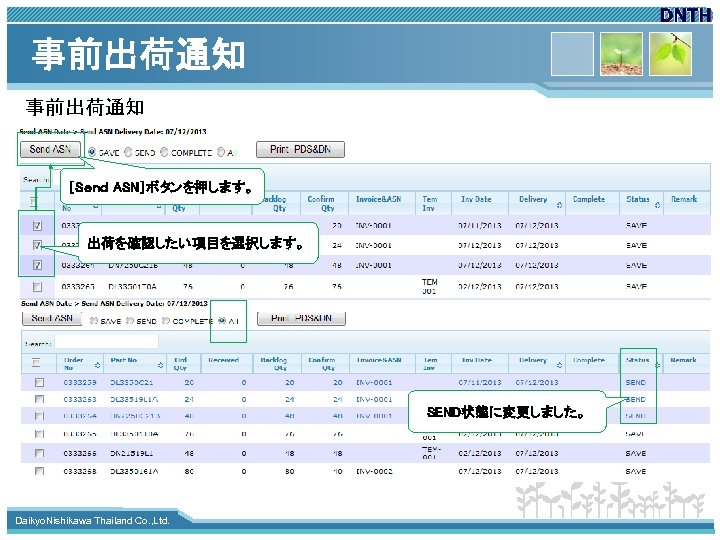Select SAVE radio in lower filter row
This screenshot has height=540, width=720.
pyautogui.click(x=94, y=321)
